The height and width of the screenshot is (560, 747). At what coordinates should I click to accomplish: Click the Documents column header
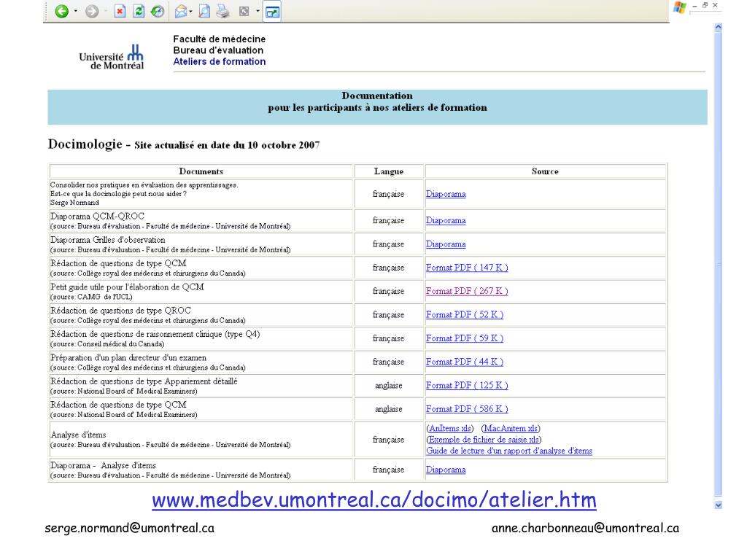201,171
